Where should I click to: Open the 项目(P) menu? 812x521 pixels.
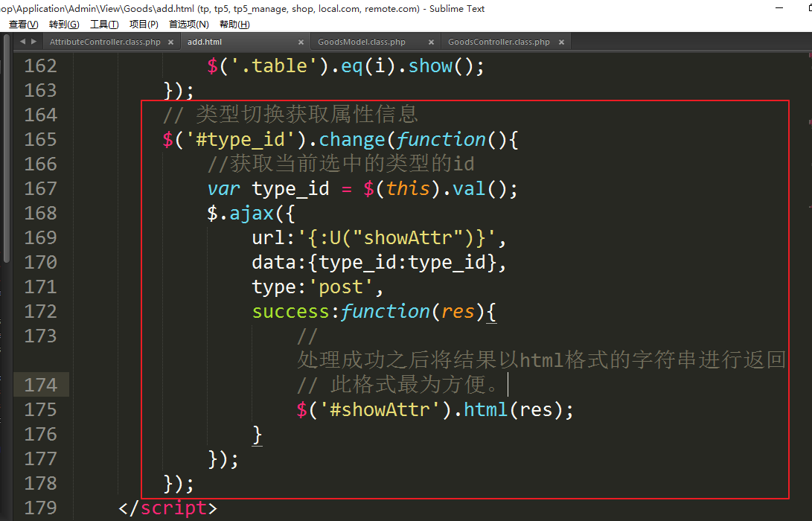(144, 25)
